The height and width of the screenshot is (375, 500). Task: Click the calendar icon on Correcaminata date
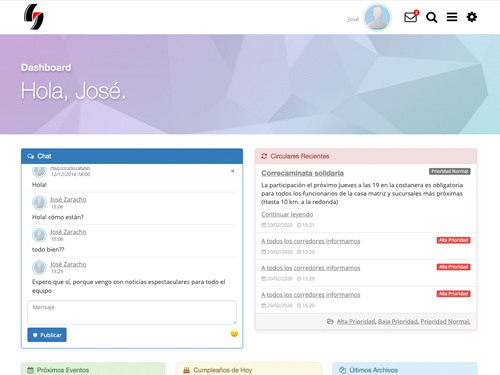point(263,225)
